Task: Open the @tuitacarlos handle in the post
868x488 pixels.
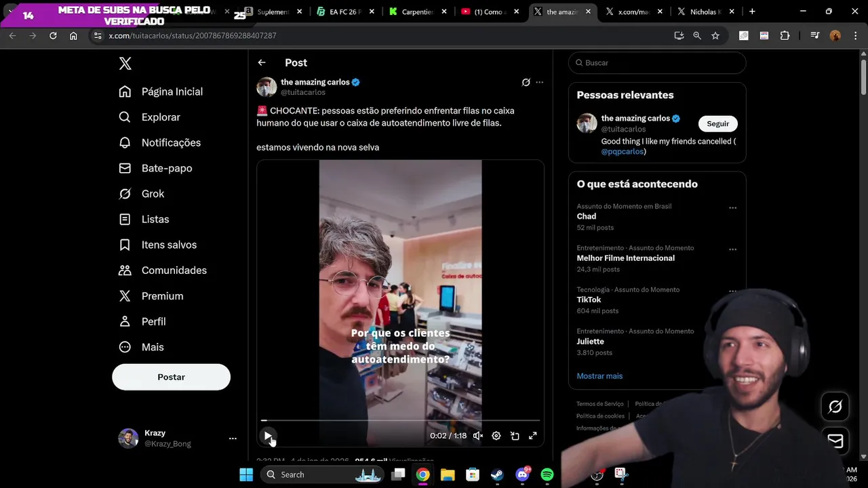Action: click(x=303, y=92)
